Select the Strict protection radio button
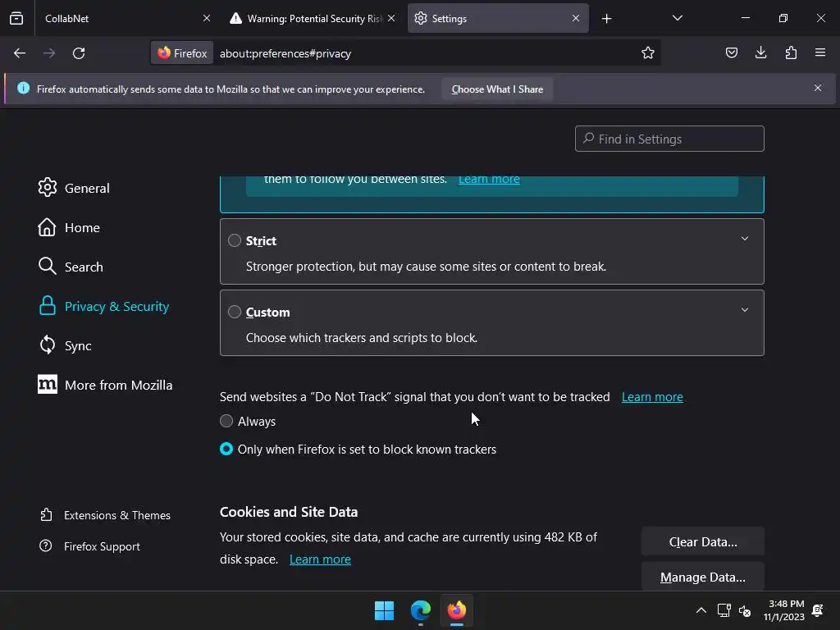Image resolution: width=840 pixels, height=630 pixels. pyautogui.click(x=234, y=240)
